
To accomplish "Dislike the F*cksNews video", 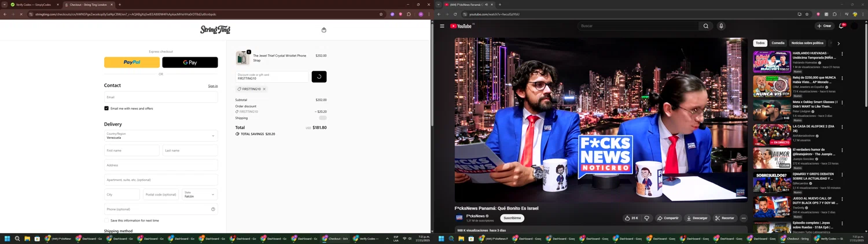I will coord(647,218).
